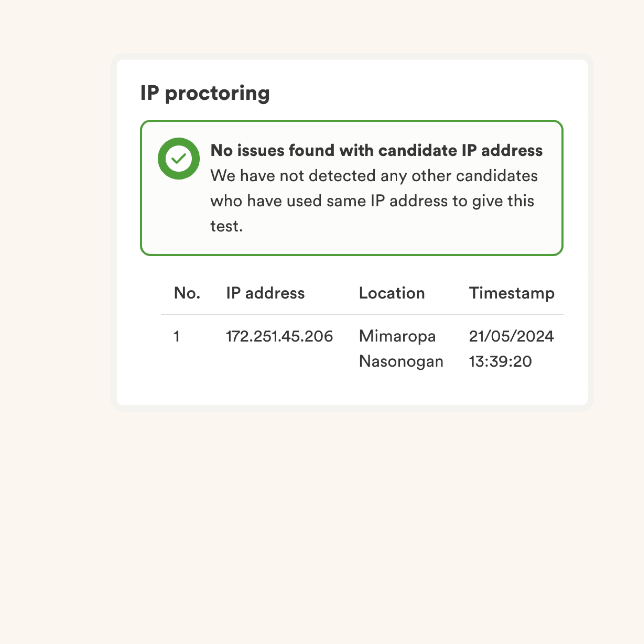
Task: Click the 13:39:20 time value
Action: click(x=500, y=361)
